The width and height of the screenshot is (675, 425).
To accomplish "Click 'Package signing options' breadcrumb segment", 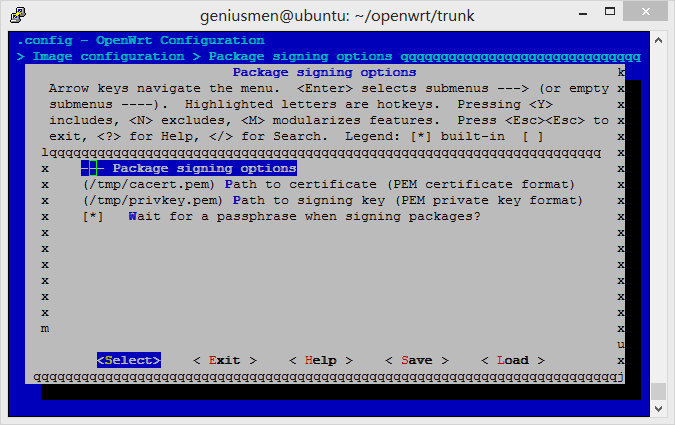I will pyautogui.click(x=300, y=56).
